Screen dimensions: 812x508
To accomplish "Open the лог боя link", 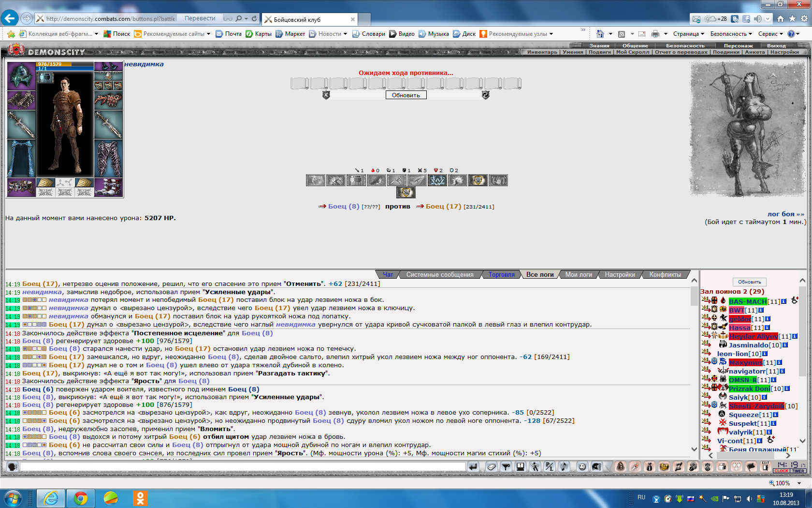I will [786, 214].
